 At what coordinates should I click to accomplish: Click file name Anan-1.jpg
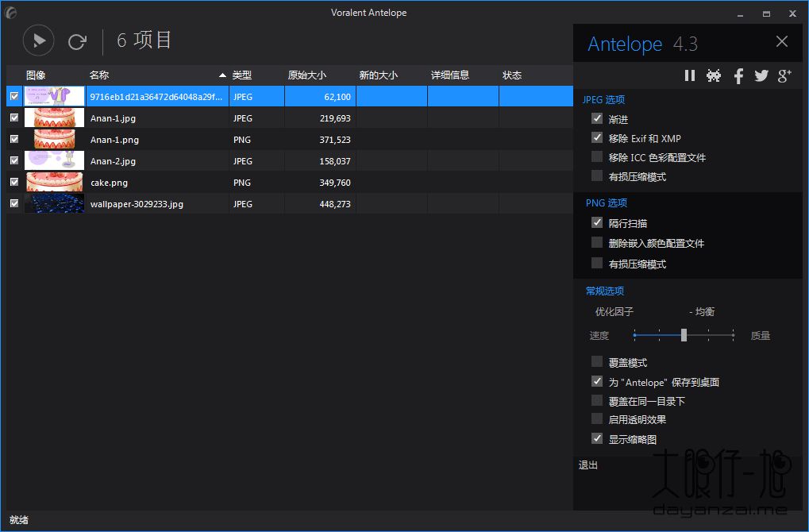[113, 118]
